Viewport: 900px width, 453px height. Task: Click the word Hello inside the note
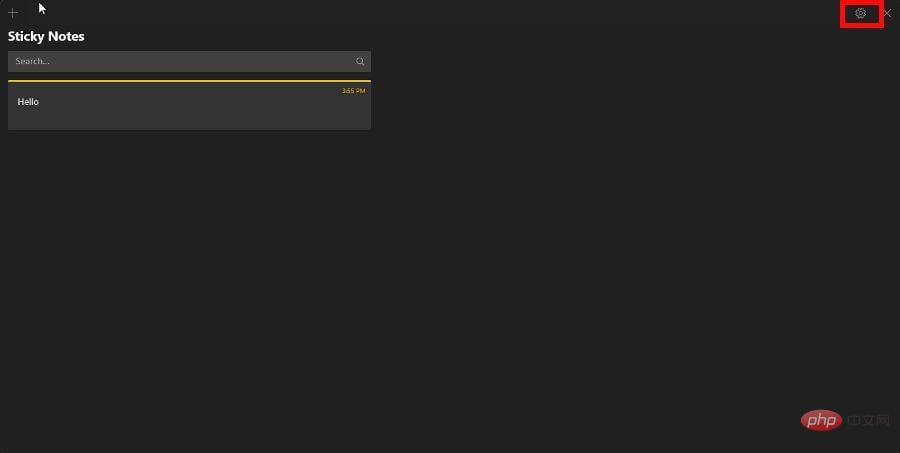pyautogui.click(x=28, y=102)
